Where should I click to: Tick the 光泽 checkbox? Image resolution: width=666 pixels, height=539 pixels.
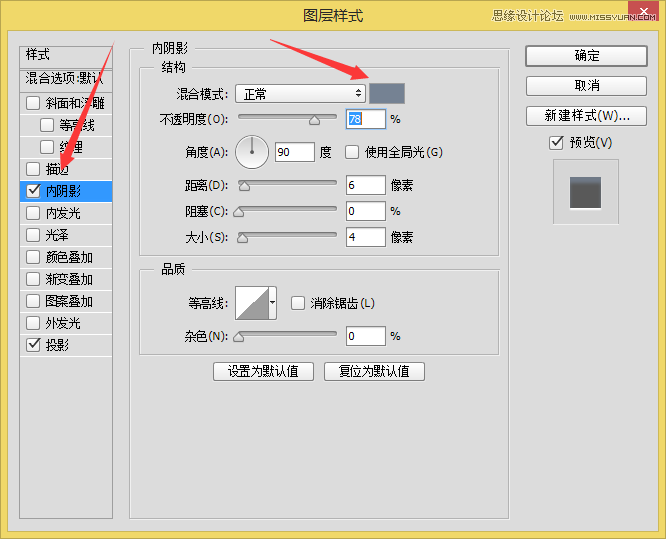(x=33, y=235)
